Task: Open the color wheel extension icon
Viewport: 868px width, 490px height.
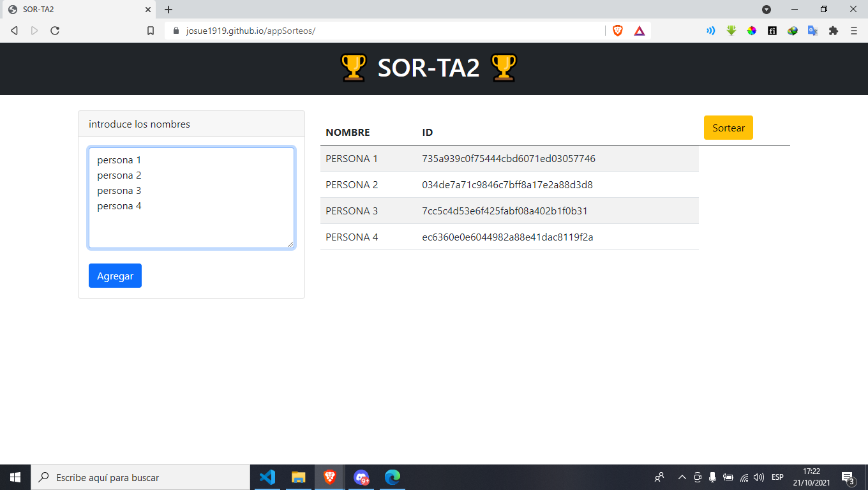Action: pyautogui.click(x=751, y=30)
